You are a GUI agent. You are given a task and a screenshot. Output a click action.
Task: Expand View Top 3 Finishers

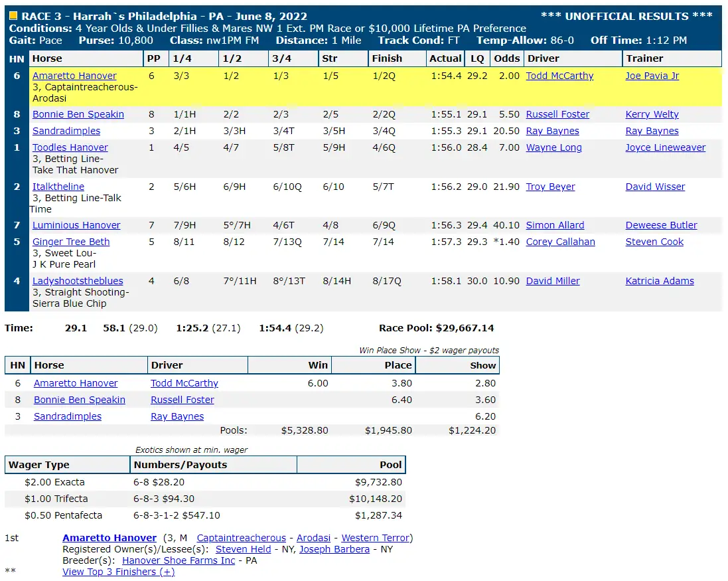pyautogui.click(x=119, y=572)
